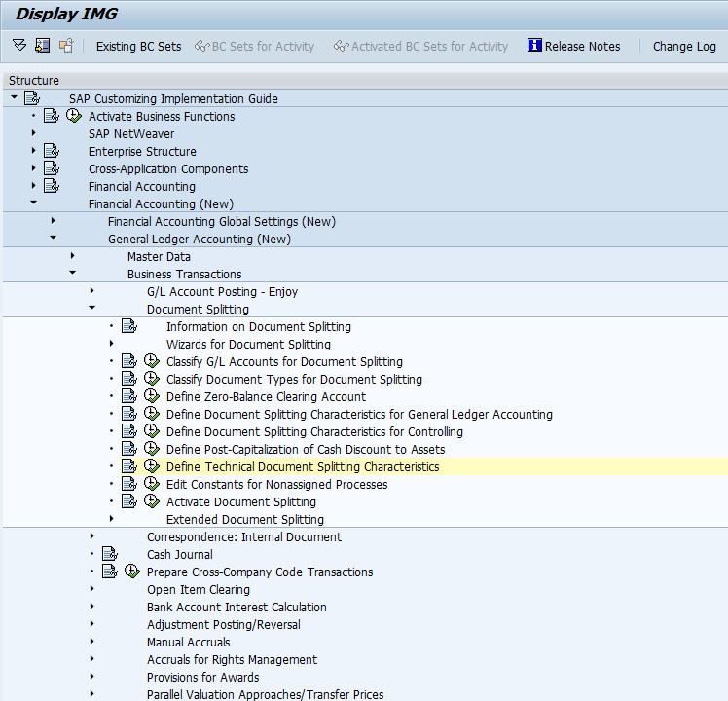728x701 pixels.
Task: Select Information on Document Splitting text
Action: [x=258, y=327]
